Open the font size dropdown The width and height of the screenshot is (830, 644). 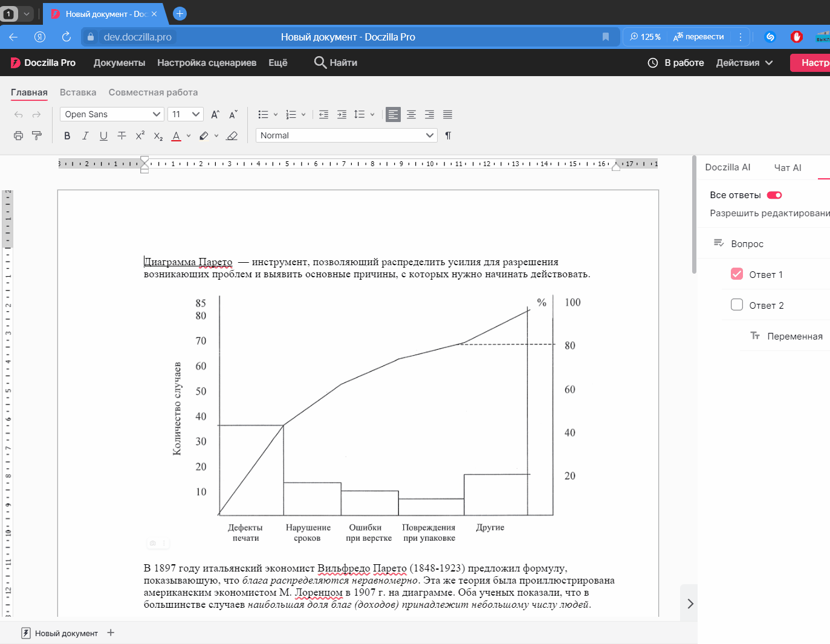coord(186,115)
